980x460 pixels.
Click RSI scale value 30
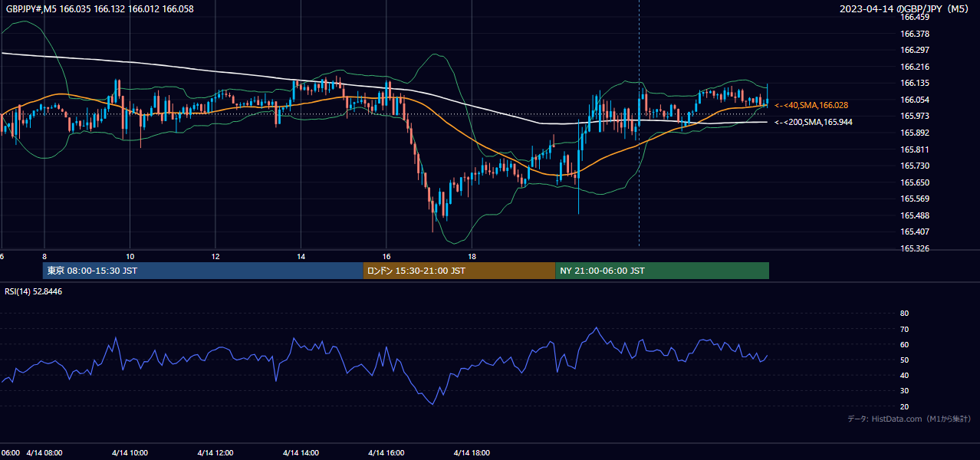tap(904, 391)
